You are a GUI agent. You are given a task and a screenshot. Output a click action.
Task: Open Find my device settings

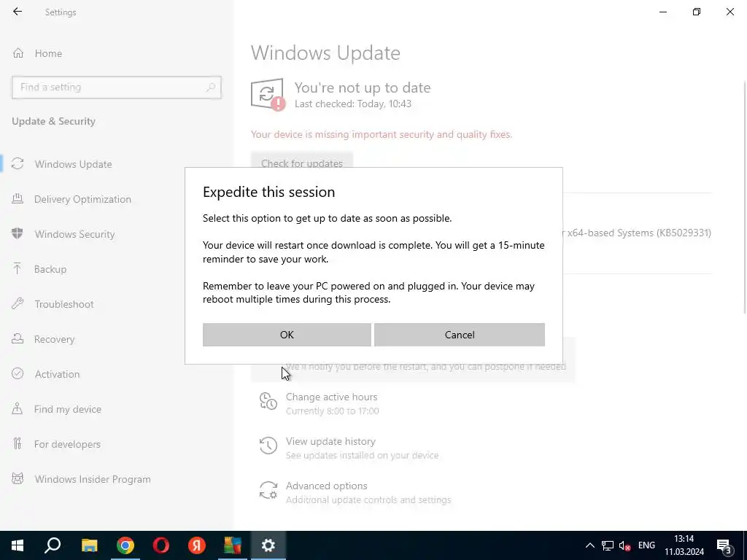68,409
